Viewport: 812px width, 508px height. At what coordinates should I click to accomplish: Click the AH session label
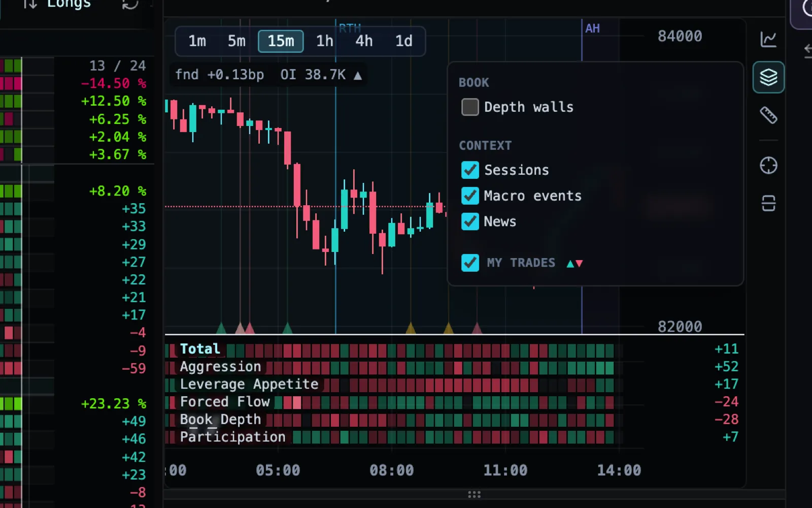(x=592, y=28)
